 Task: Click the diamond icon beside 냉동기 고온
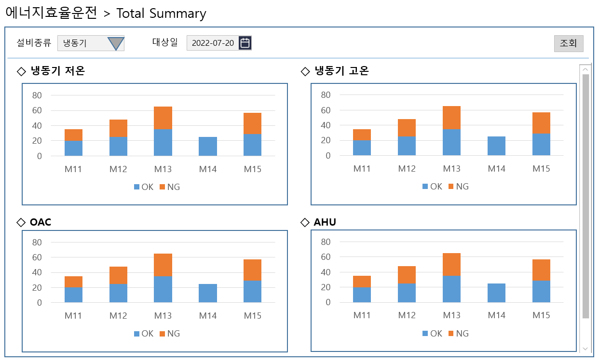click(305, 71)
